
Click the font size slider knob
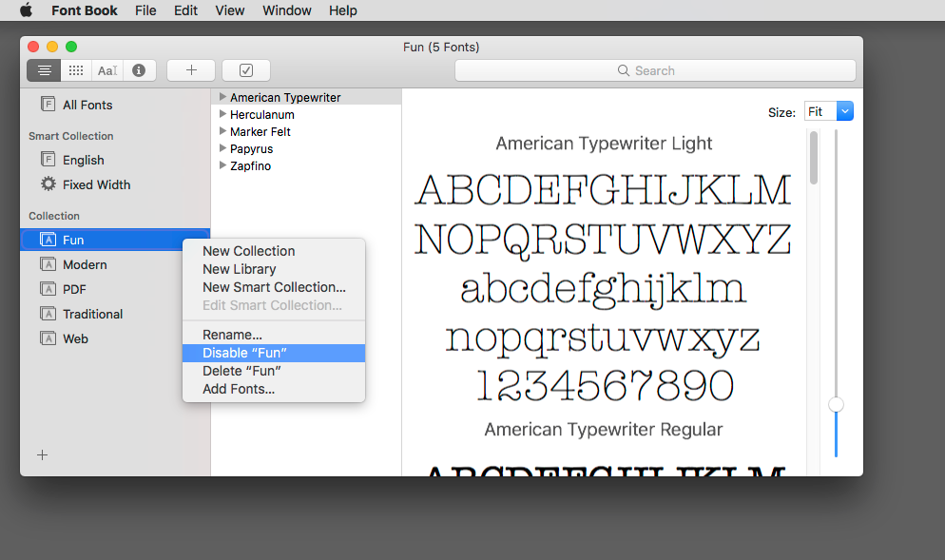tap(836, 404)
